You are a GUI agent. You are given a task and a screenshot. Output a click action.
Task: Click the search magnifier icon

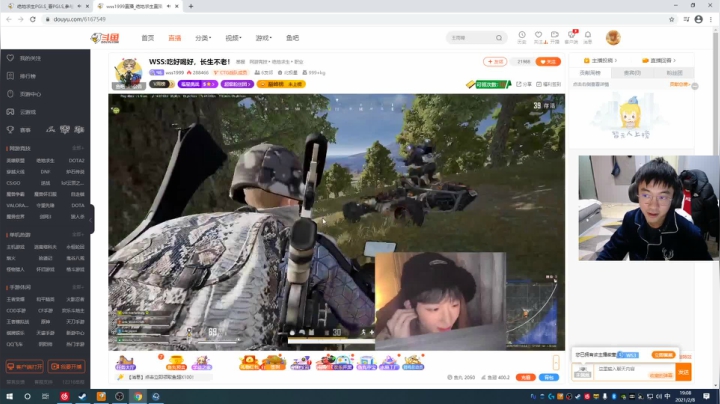[x=499, y=38]
